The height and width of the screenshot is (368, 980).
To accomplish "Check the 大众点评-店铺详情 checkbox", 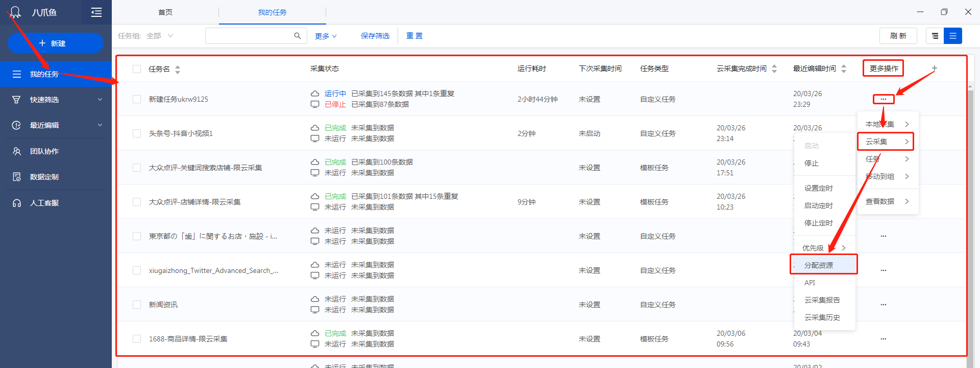I will (137, 202).
